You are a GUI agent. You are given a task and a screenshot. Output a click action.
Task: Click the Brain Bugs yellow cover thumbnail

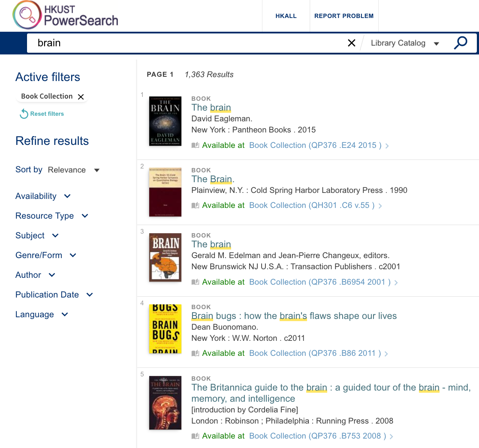(x=165, y=329)
